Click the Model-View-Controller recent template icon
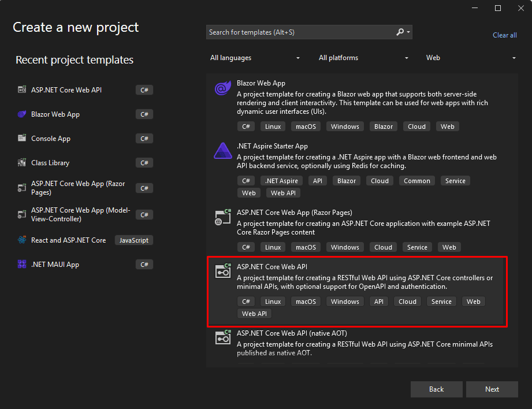The height and width of the screenshot is (409, 532). point(22,214)
